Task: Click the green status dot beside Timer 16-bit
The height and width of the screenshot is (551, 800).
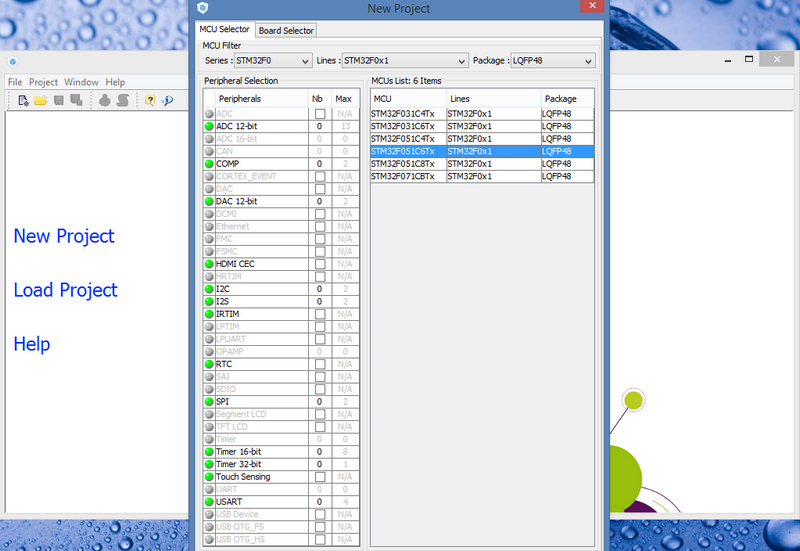Action: click(209, 452)
